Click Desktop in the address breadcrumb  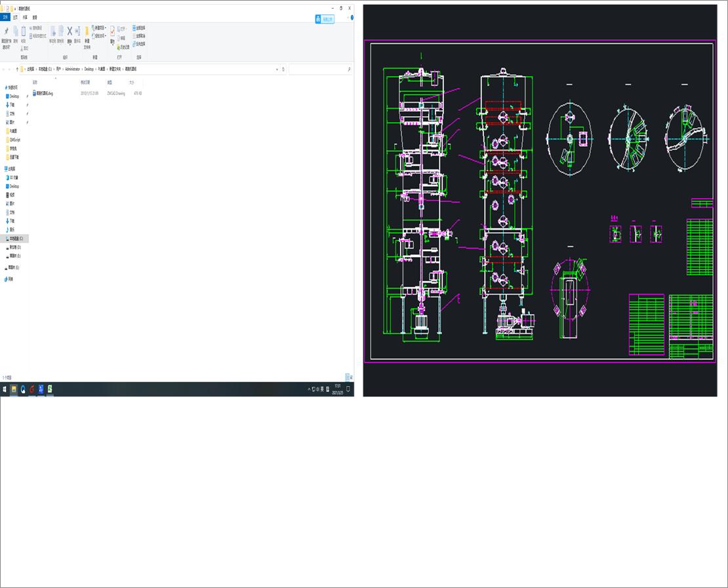tap(89, 69)
